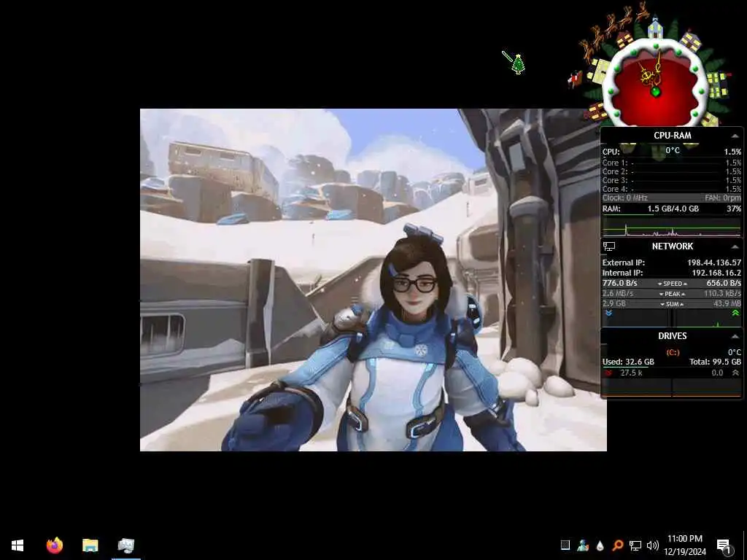
Task: Click the red drive read icon
Action: (608, 373)
